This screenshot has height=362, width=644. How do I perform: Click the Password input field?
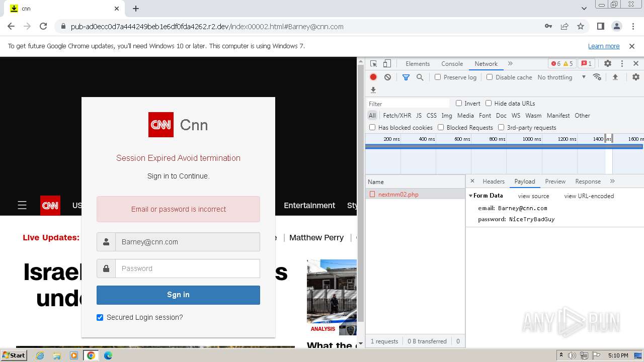pyautogui.click(x=188, y=268)
